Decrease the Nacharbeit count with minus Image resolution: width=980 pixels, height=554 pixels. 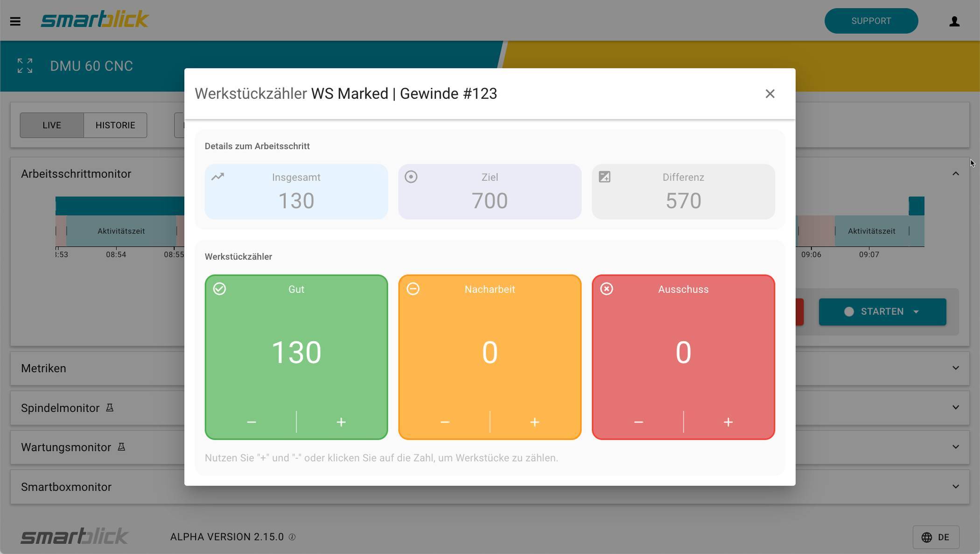click(x=445, y=422)
